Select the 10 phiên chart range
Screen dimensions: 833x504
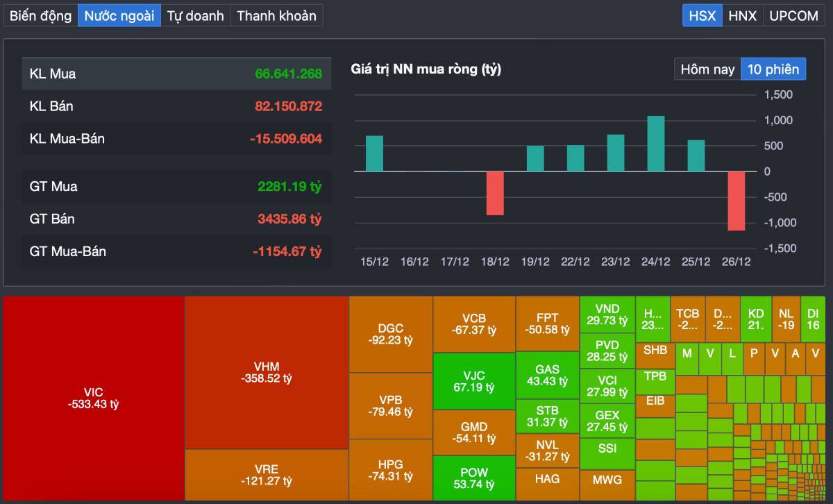pyautogui.click(x=773, y=69)
